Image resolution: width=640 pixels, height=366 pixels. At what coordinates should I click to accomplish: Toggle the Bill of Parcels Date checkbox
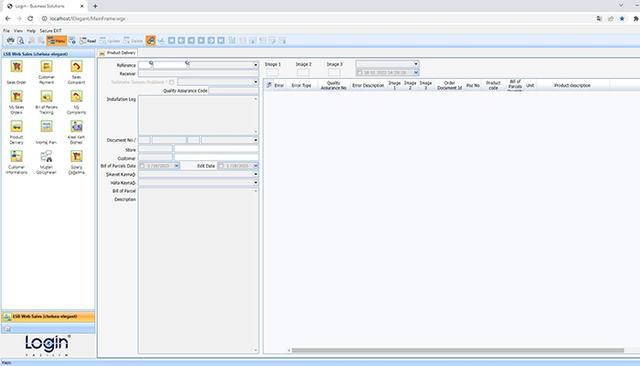pyautogui.click(x=142, y=166)
